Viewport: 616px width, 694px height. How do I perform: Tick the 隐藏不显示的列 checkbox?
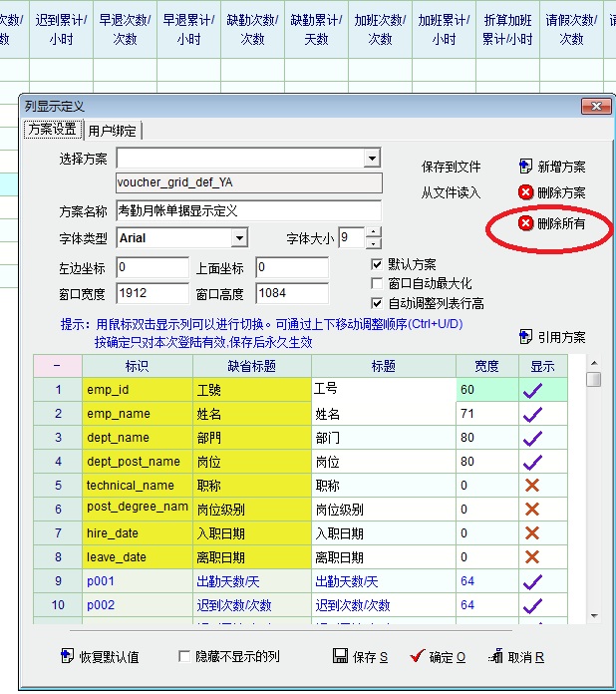183,656
